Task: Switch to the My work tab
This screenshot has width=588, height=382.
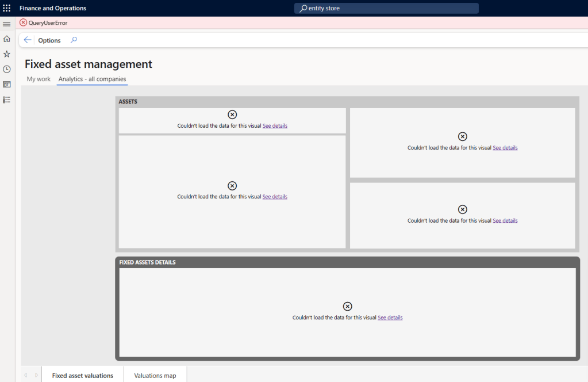Action: 39,79
